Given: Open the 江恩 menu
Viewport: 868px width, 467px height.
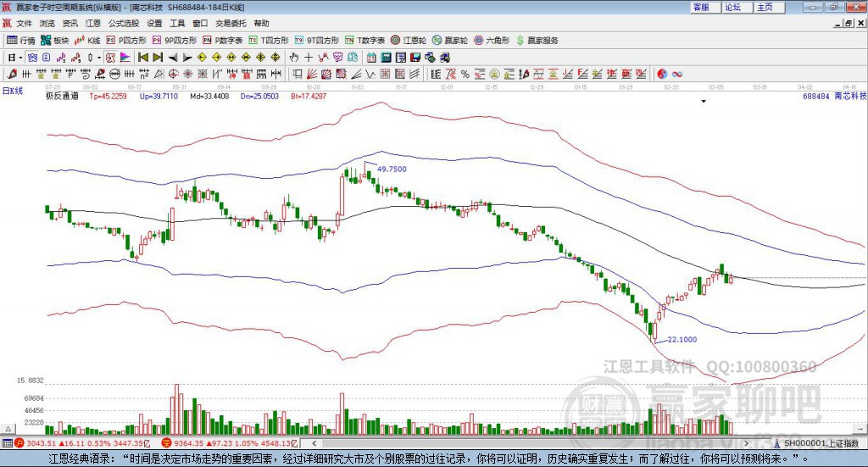Looking at the screenshot, I should click(x=93, y=23).
